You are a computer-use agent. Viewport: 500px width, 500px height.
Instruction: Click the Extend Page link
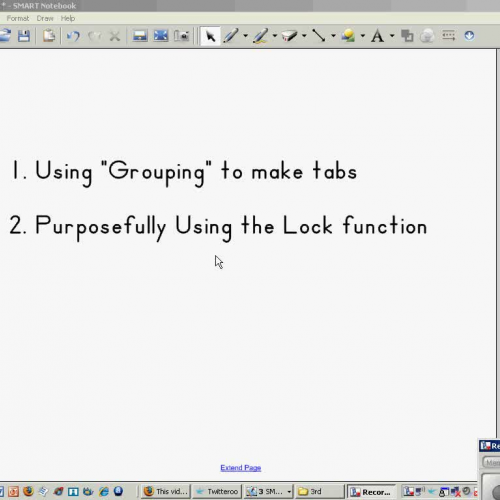point(241,468)
